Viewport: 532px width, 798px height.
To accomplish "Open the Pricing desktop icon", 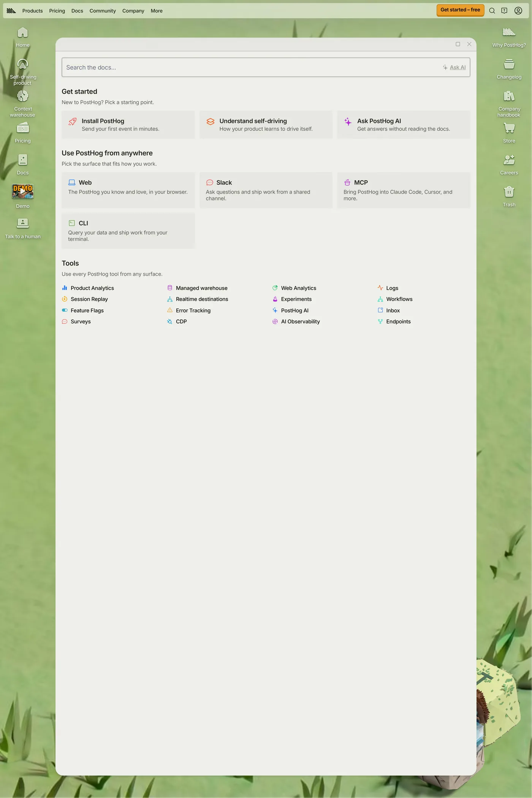I will point(23,133).
